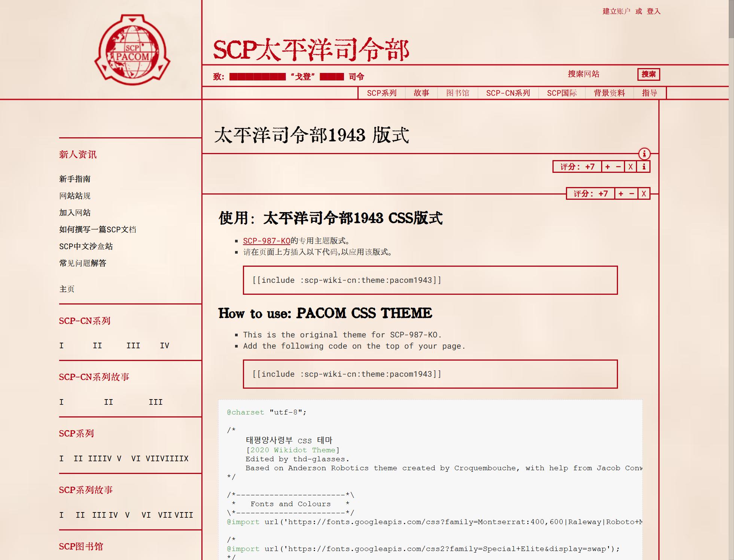Open the SCP系列 top menu
The image size is (734, 560).
381,93
